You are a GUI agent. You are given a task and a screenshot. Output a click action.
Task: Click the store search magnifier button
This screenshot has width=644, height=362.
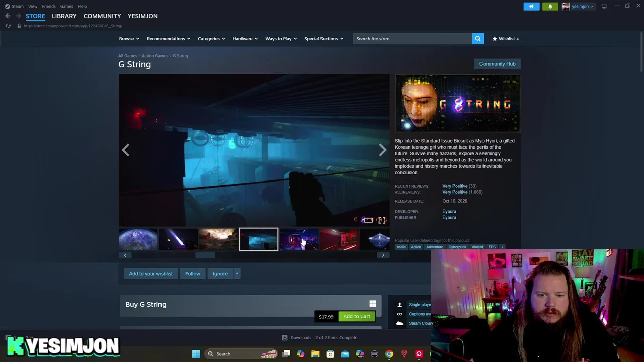point(477,39)
